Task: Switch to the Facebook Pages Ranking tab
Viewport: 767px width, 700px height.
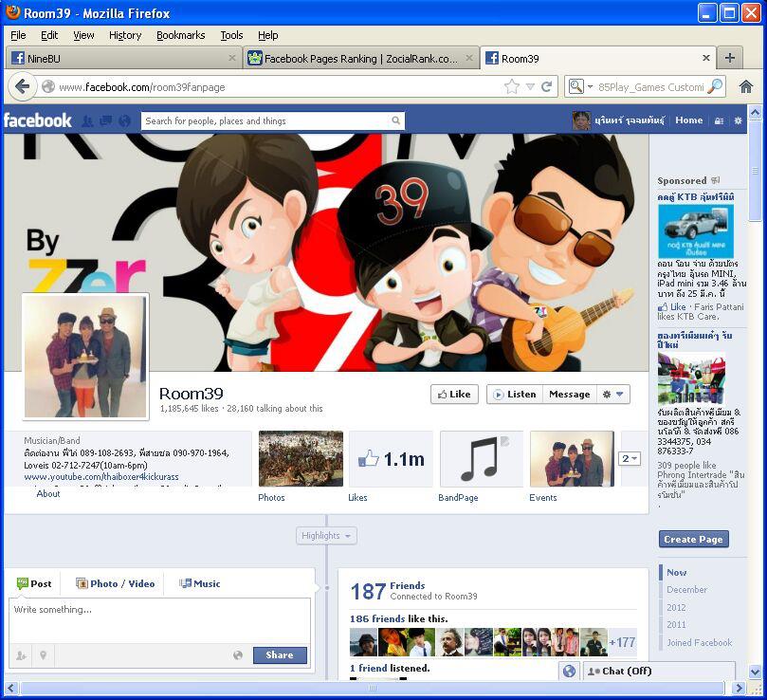Action: (x=359, y=58)
